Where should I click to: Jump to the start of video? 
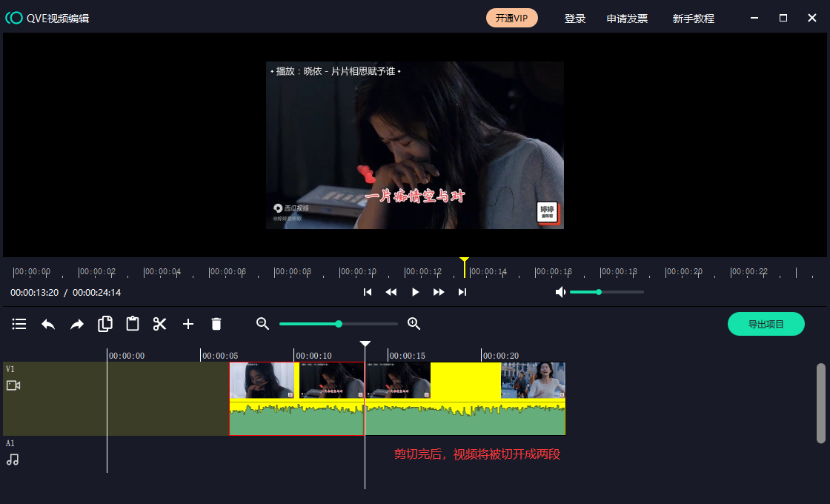(368, 292)
